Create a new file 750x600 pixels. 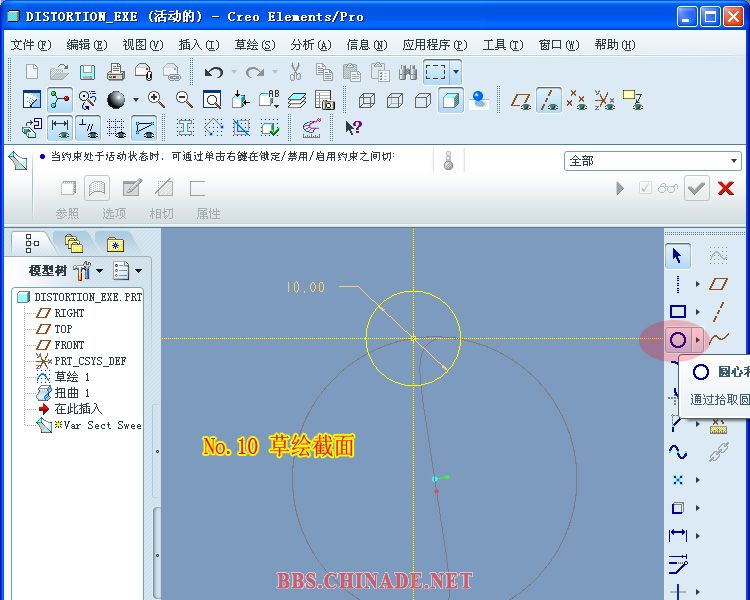[x=32, y=72]
